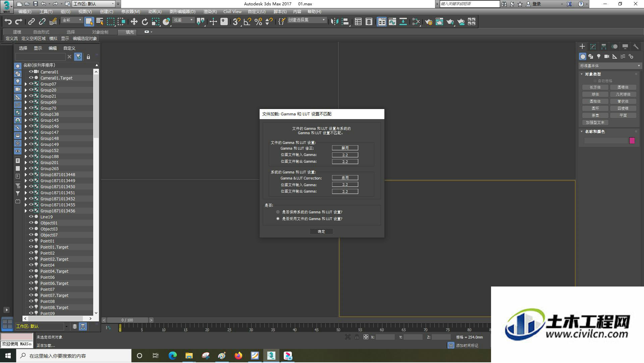Viewport: 644px width, 363px height.
Task: Click the Align tool icon
Action: coord(345,22)
